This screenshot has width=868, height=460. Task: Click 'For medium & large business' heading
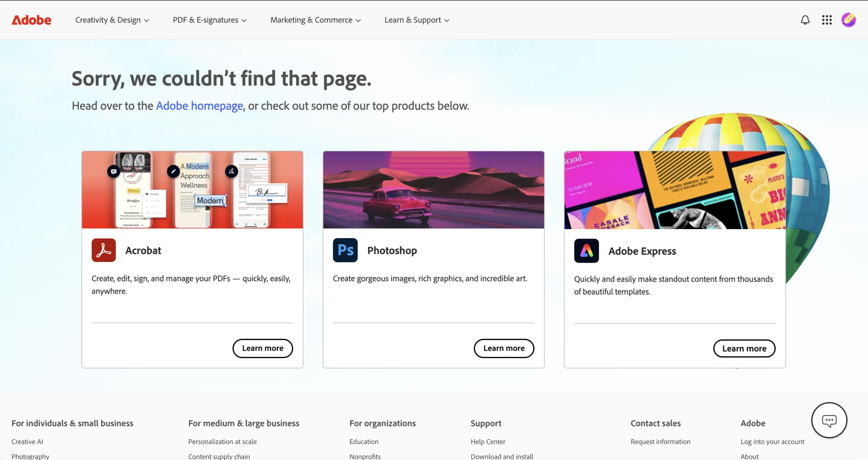[244, 423]
